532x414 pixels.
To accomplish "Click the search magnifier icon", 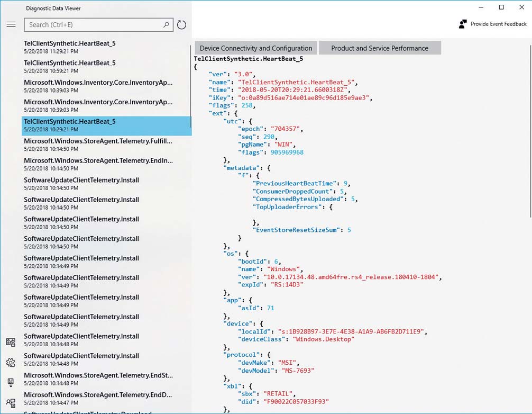I will (x=166, y=25).
